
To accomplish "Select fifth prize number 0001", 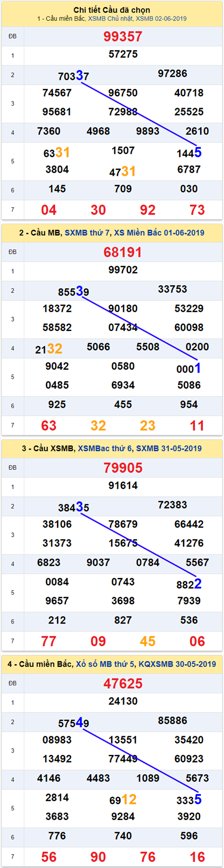I will pyautogui.click(x=189, y=368).
